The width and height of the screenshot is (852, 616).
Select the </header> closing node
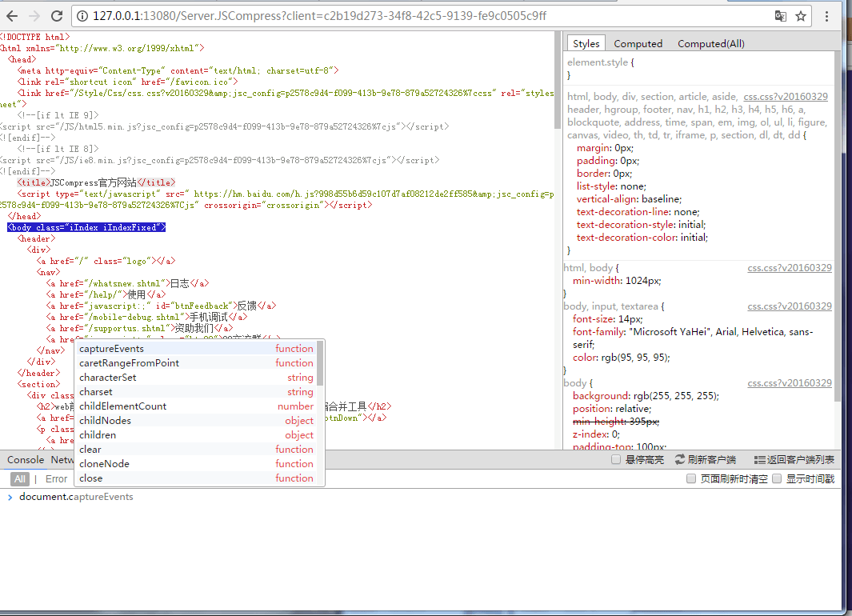click(38, 373)
